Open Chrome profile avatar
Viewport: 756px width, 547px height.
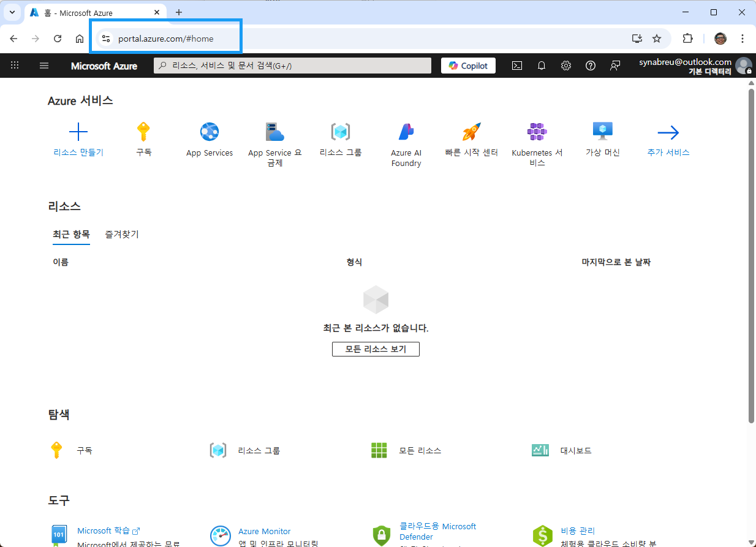coord(720,39)
